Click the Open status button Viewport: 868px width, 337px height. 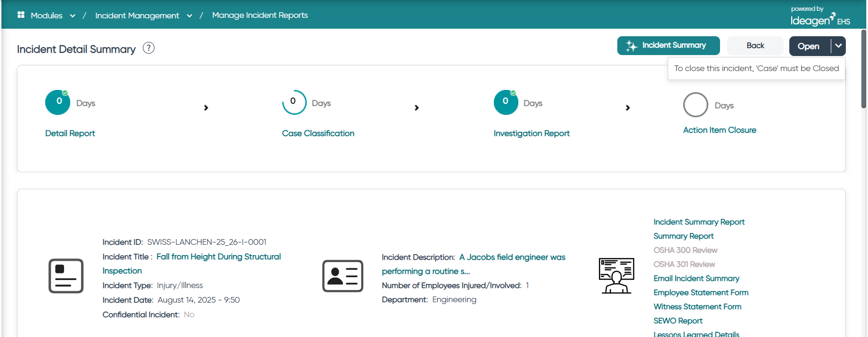tap(809, 46)
